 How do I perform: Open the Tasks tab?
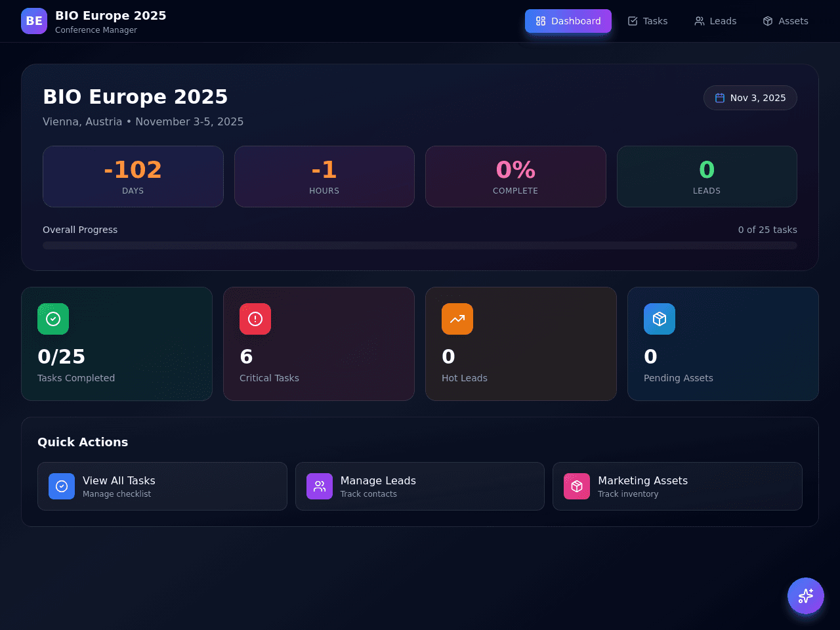pyautogui.click(x=648, y=21)
